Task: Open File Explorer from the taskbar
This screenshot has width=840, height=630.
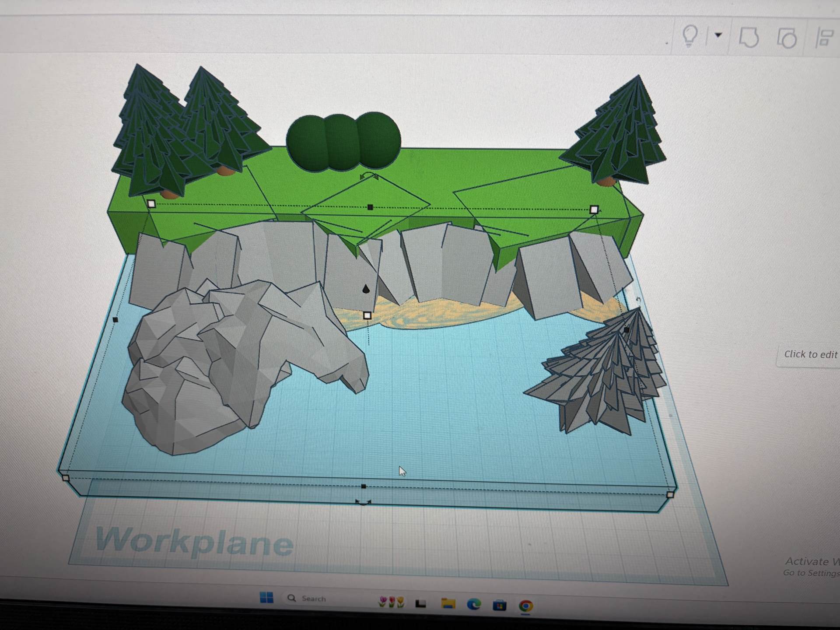Action: [x=448, y=604]
